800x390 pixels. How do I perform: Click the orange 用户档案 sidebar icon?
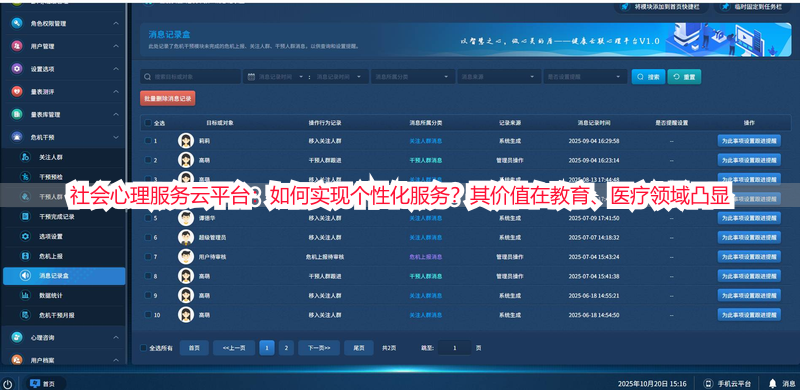pos(17,360)
